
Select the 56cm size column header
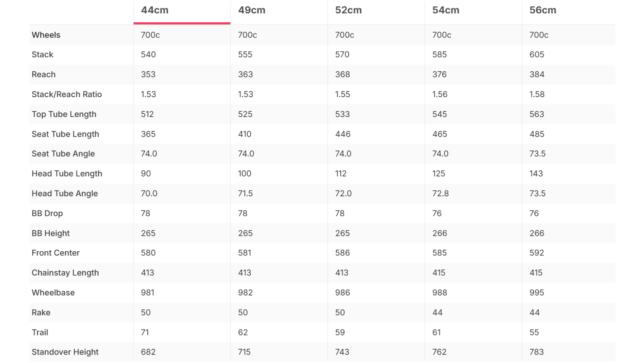tap(543, 10)
